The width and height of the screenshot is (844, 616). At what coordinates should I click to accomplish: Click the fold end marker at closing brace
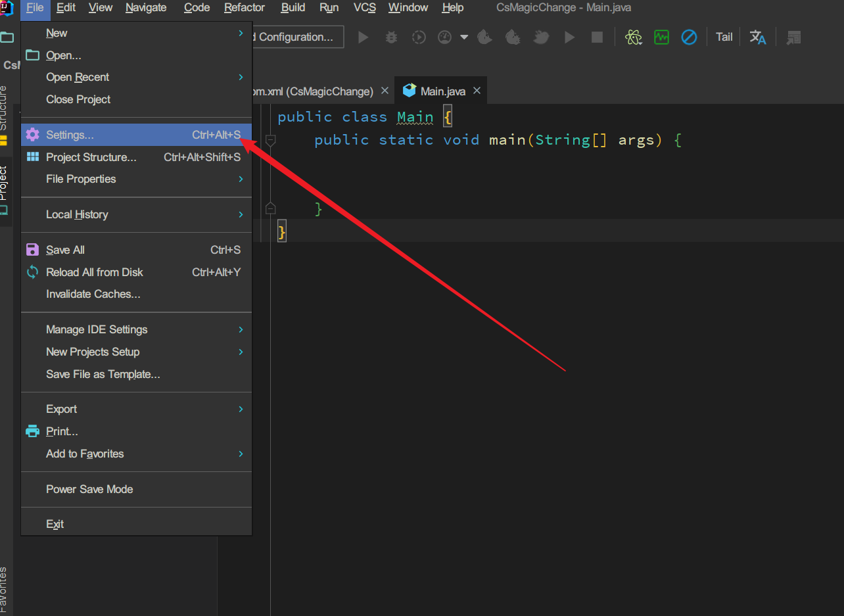(270, 209)
